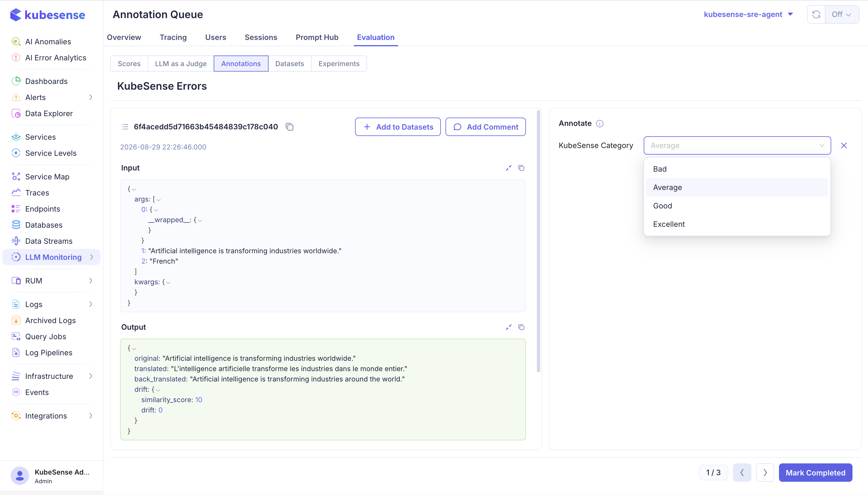This screenshot has height=495, width=868.
Task: Click the list icon beside trace ID
Action: tap(125, 127)
